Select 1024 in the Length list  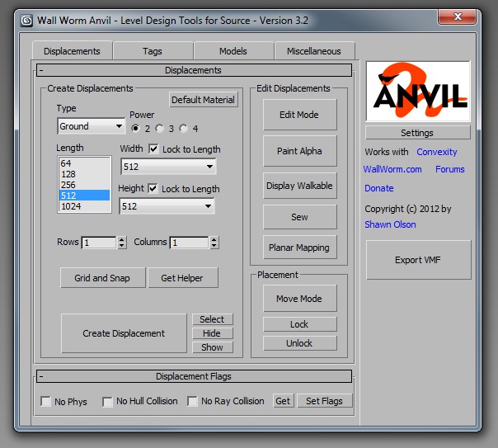pos(84,206)
